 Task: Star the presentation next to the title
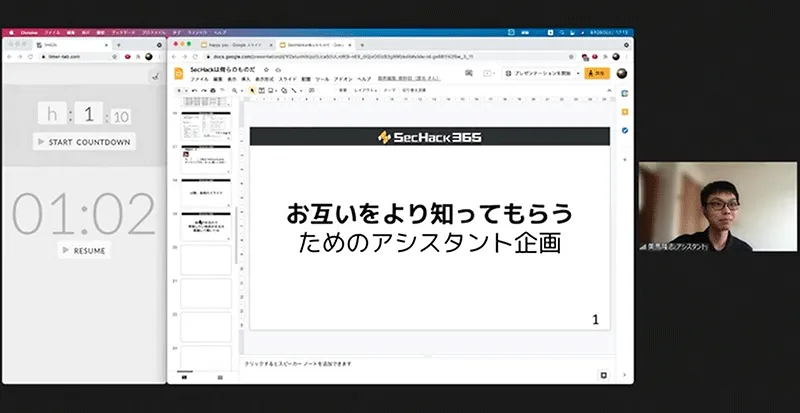click(266, 70)
